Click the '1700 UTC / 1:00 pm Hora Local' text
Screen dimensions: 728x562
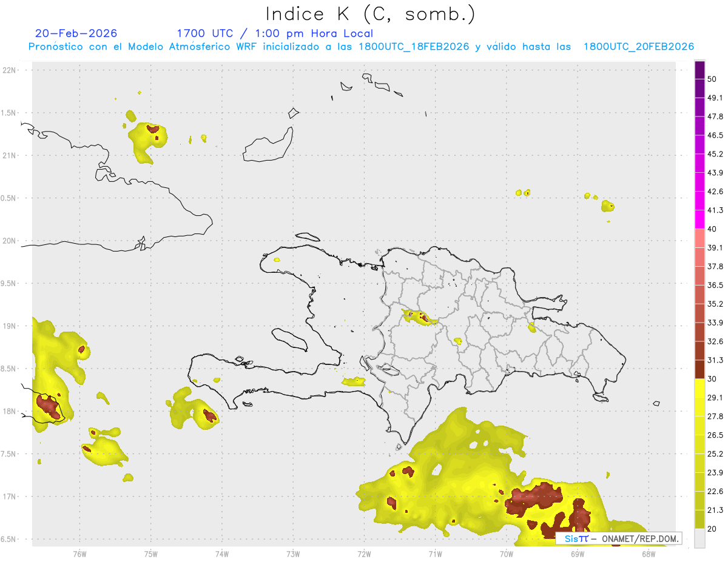[x=275, y=33]
